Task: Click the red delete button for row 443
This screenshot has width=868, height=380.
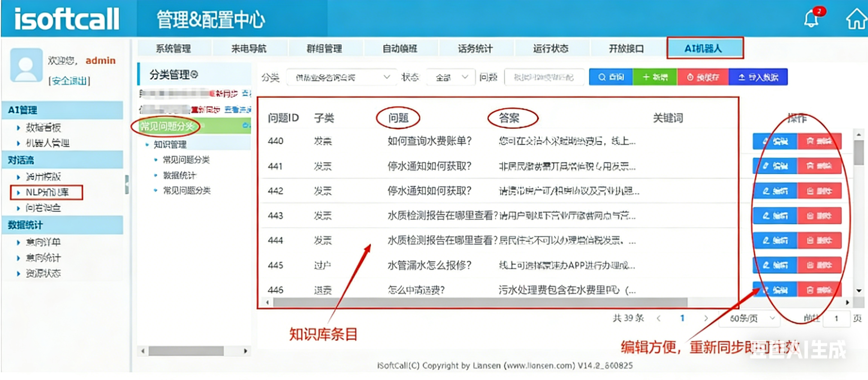Action: click(x=819, y=216)
